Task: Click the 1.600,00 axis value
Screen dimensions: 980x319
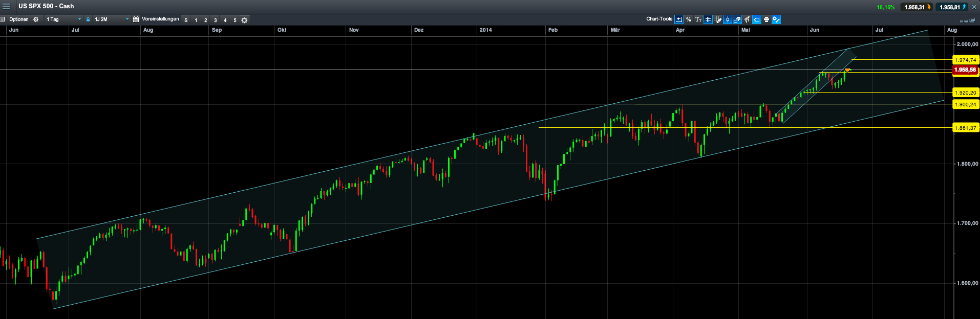Action: click(967, 283)
